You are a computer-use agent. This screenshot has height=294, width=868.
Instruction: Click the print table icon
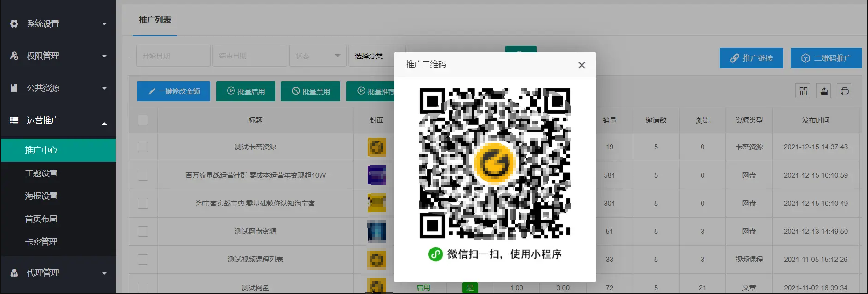(845, 91)
